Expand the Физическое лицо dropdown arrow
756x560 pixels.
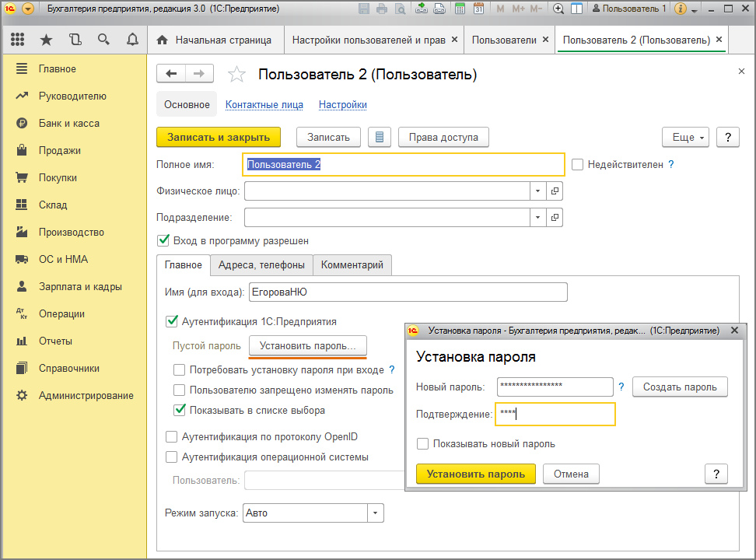pyautogui.click(x=537, y=191)
